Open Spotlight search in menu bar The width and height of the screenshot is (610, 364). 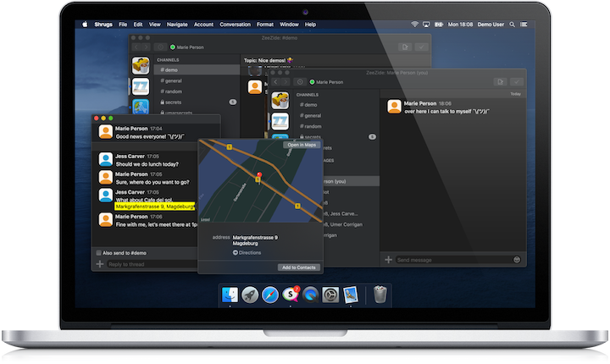tap(512, 24)
